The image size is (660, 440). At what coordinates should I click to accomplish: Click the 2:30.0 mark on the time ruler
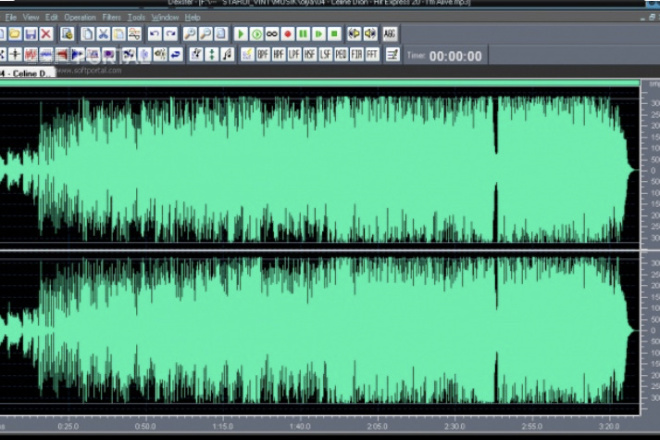pyautogui.click(x=455, y=426)
